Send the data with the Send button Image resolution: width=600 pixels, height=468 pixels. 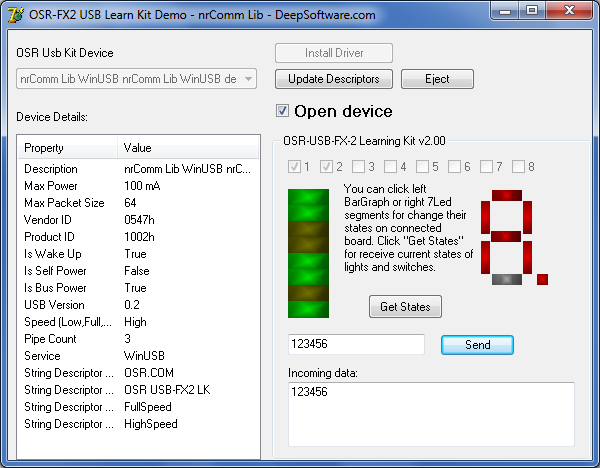click(477, 345)
